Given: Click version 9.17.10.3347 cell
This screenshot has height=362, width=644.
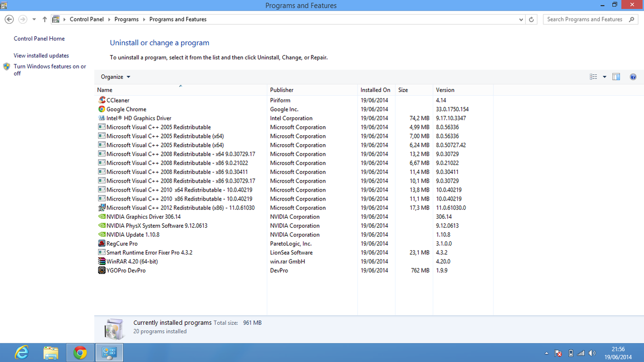Looking at the screenshot, I should (x=451, y=118).
